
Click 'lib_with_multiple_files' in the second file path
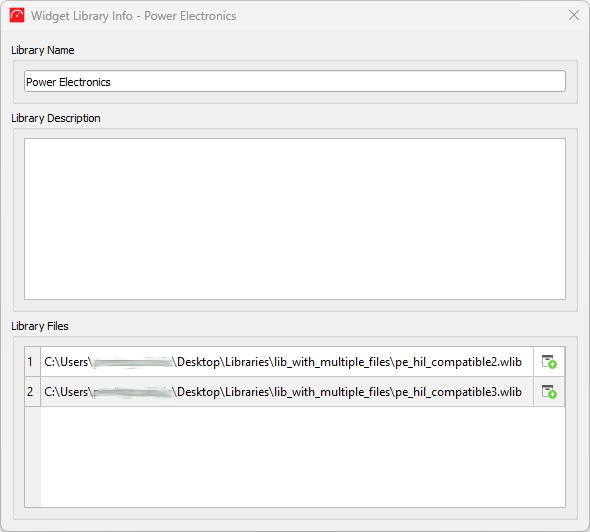[332, 392]
